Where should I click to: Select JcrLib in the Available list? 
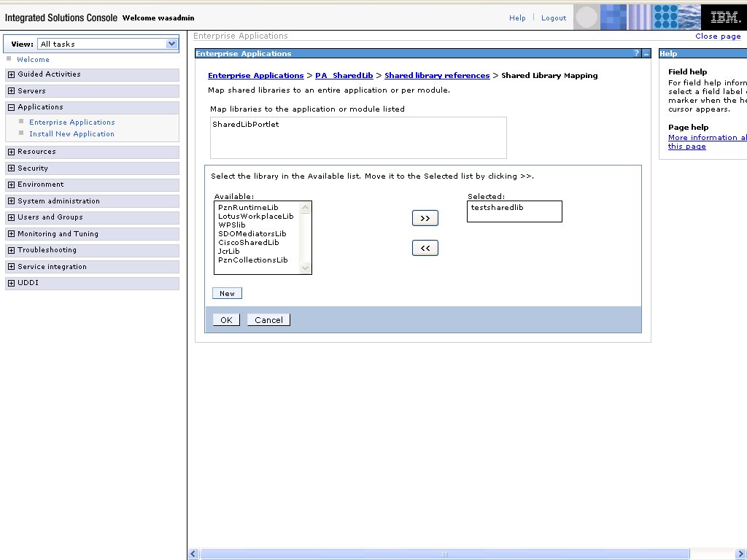click(228, 252)
